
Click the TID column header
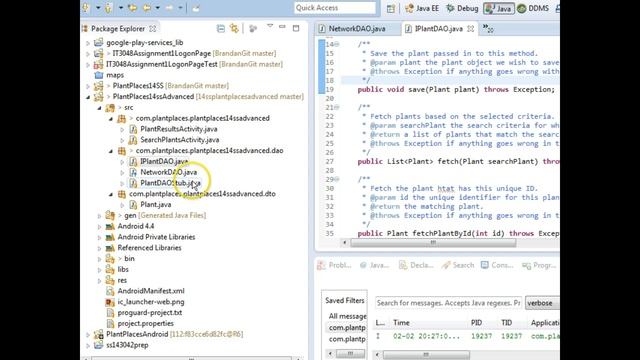507,323
